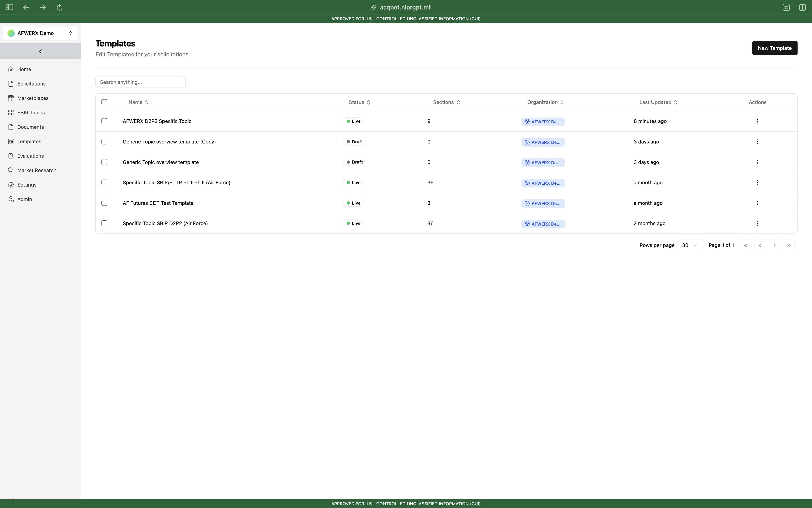Focus the Search anything field
The height and width of the screenshot is (508, 812).
coord(141,82)
